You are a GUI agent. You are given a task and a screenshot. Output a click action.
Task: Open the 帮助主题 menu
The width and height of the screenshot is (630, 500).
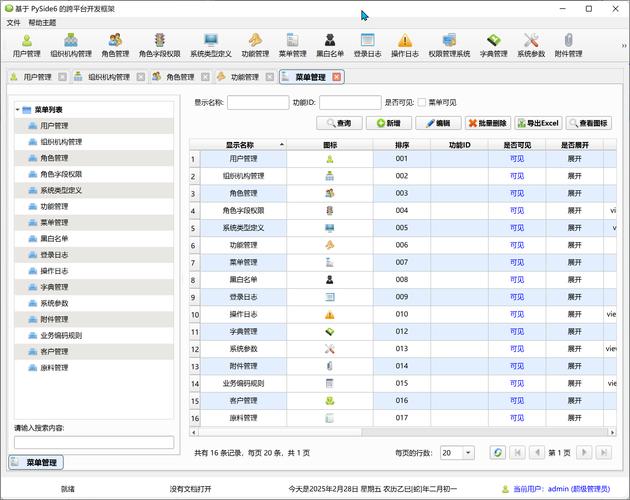point(42,23)
